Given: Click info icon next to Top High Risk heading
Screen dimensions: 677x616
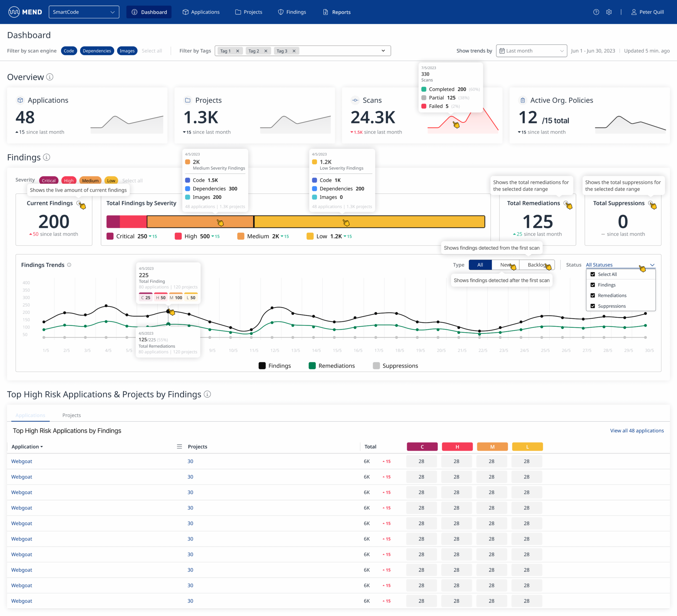Looking at the screenshot, I should 208,394.
